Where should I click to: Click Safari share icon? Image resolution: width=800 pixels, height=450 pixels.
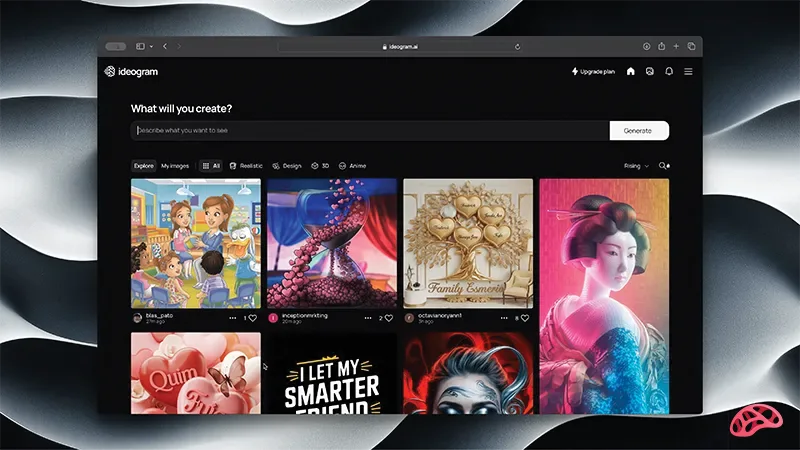tap(661, 46)
